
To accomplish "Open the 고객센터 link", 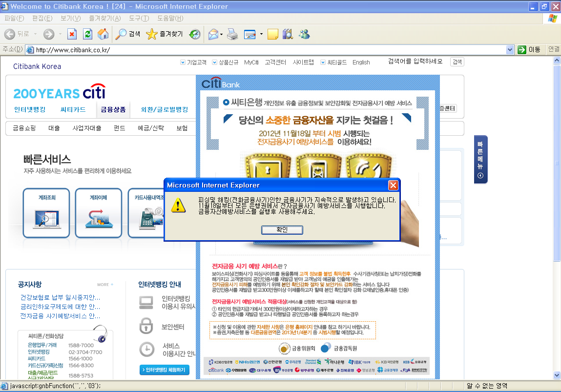I will [275, 62].
